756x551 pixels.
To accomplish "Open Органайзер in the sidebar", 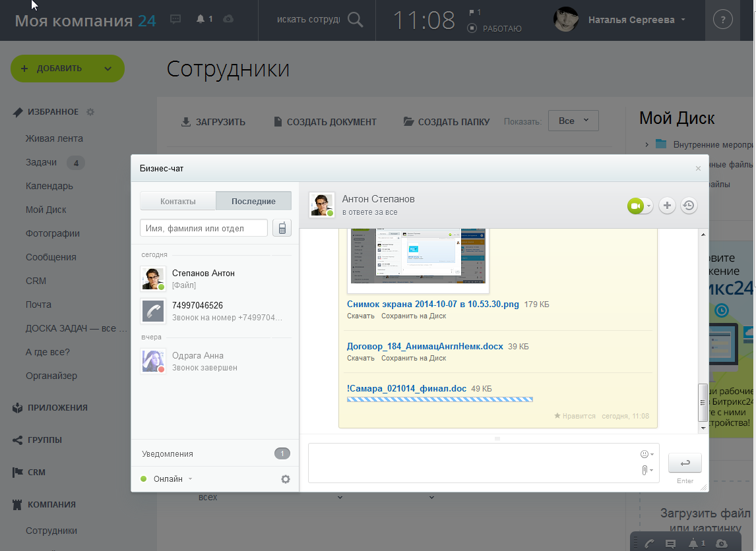I will [x=51, y=376].
